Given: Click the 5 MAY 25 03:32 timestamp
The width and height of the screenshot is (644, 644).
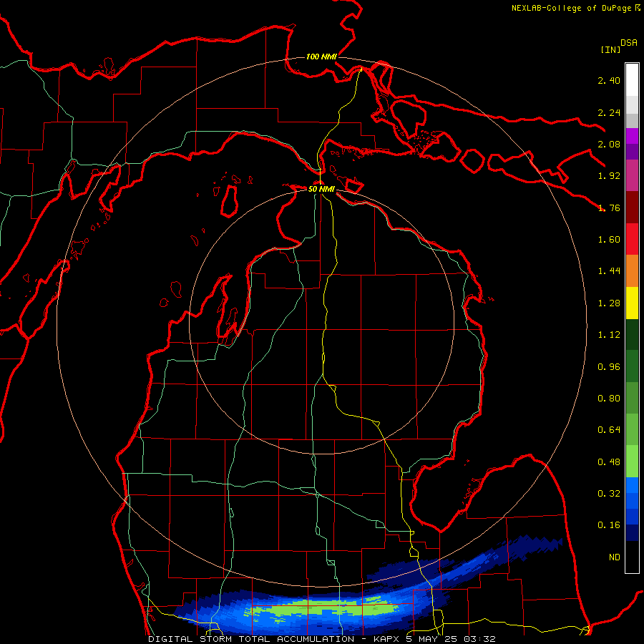Looking at the screenshot, I should (x=451, y=639).
